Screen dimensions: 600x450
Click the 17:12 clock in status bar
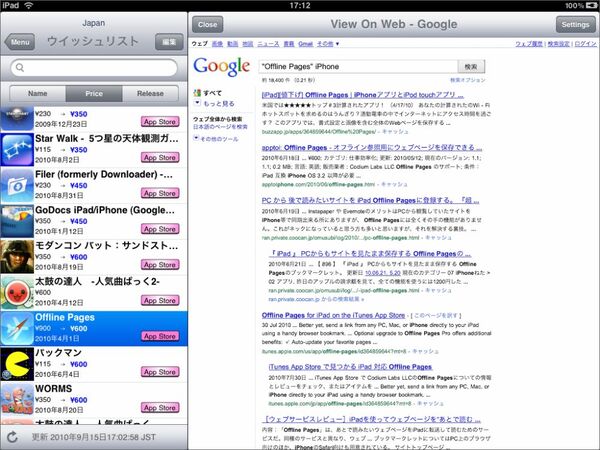300,5
